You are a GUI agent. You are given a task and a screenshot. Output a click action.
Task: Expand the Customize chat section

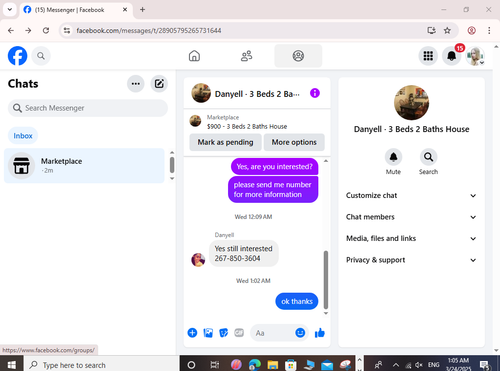click(x=411, y=195)
